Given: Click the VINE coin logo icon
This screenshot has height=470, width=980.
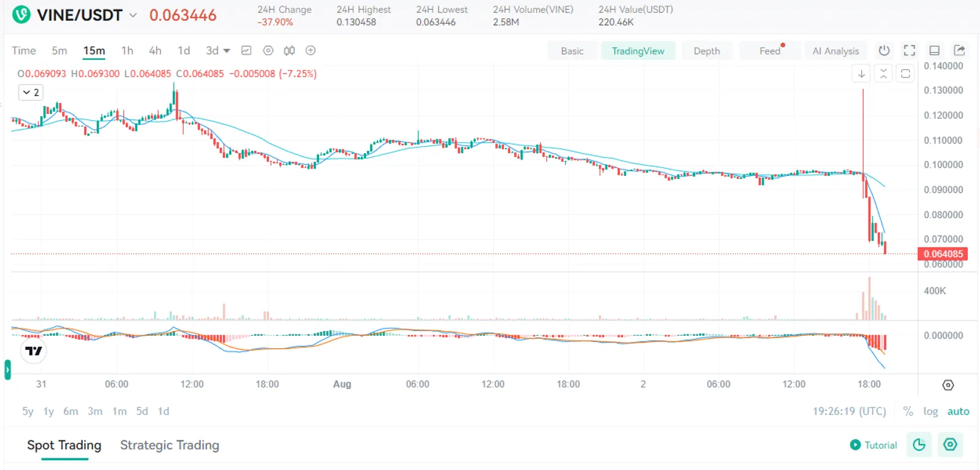Looking at the screenshot, I should [21, 15].
